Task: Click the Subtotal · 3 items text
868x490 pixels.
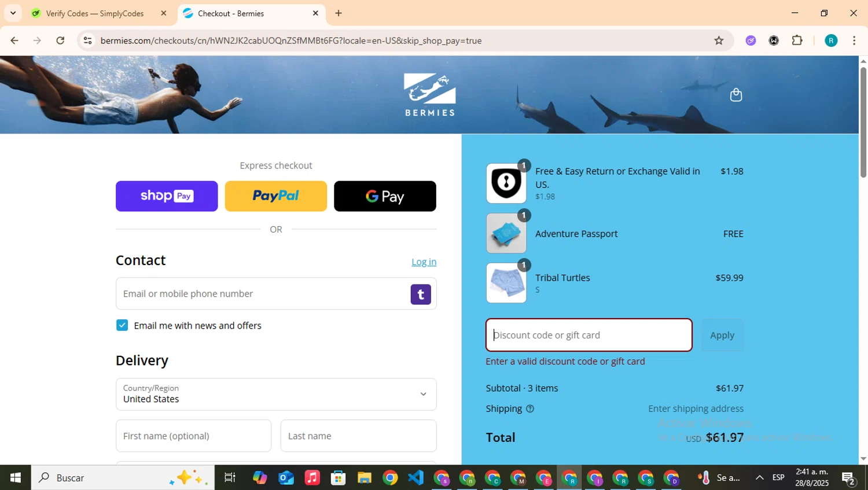Action: (522, 388)
